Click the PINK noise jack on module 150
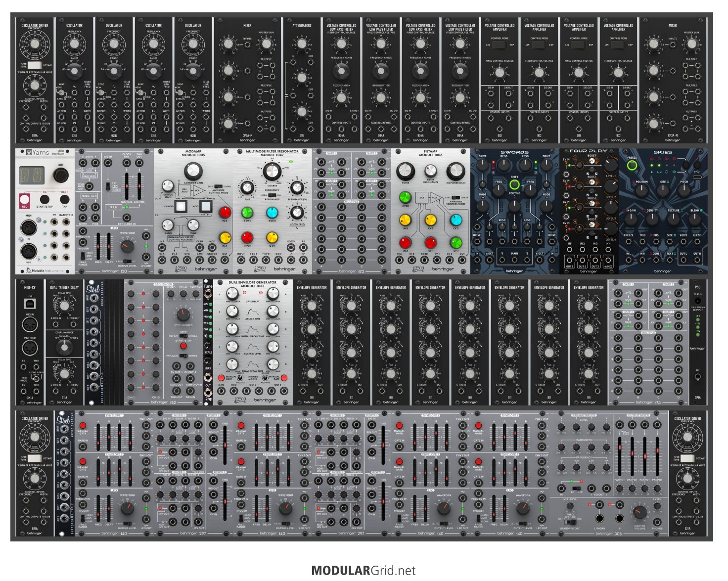Image resolution: width=728 pixels, height=581 pixels. (x=95, y=218)
